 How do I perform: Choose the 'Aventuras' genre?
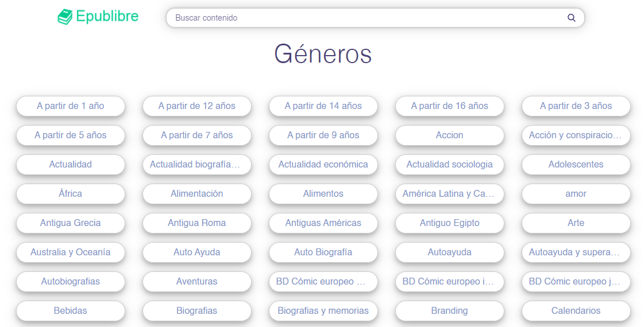197,282
